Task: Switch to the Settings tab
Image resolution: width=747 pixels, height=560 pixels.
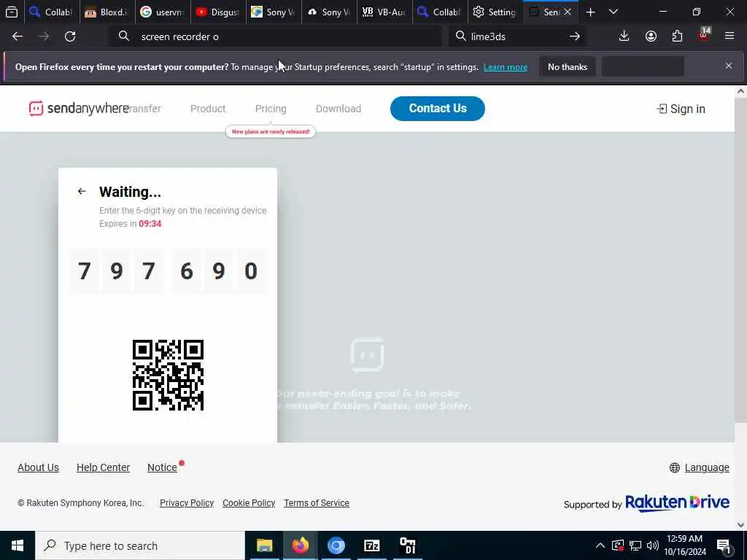Action: pyautogui.click(x=495, y=12)
